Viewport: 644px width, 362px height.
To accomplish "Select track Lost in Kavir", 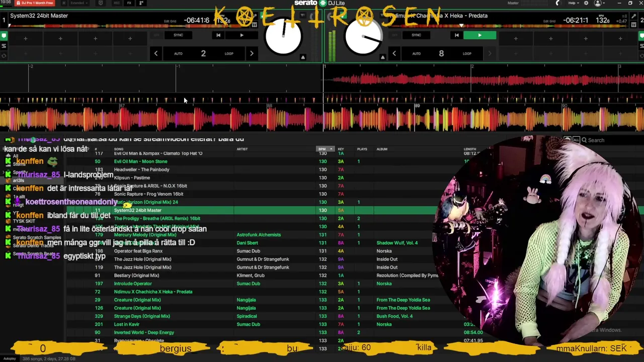I will 252,324.
